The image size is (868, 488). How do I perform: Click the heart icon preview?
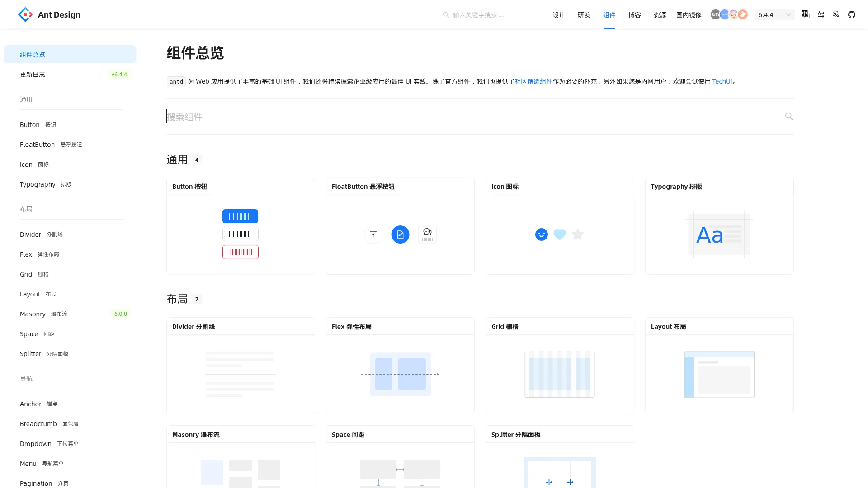[x=560, y=235]
